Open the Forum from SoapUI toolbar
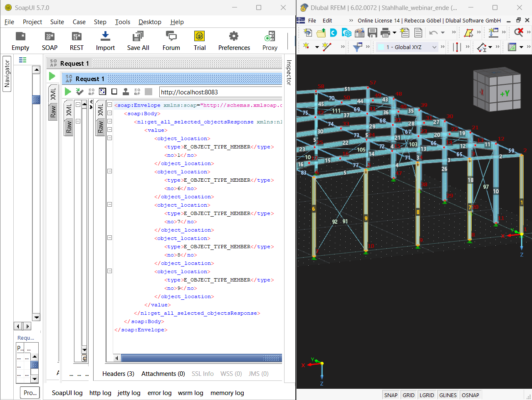Image resolution: width=532 pixels, height=400 pixels. tap(171, 40)
